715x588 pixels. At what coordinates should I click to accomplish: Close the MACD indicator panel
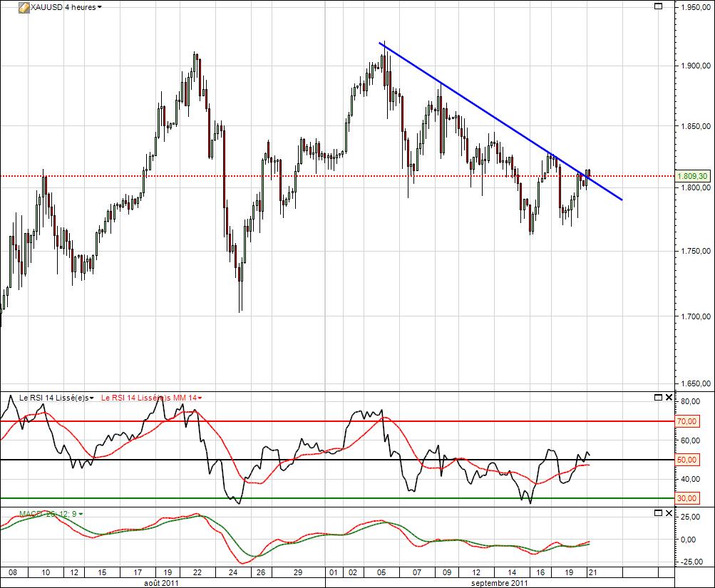click(x=668, y=512)
